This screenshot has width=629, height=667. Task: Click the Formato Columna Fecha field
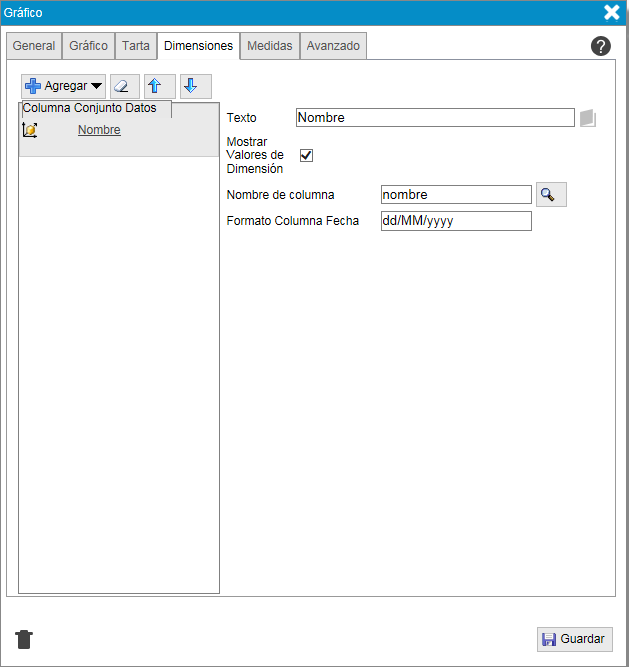coord(456,221)
